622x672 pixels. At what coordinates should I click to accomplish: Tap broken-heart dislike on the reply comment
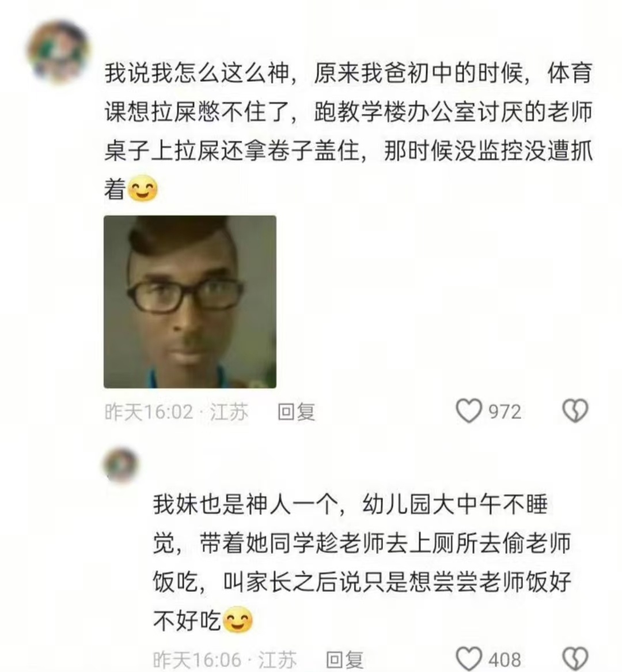click(575, 659)
